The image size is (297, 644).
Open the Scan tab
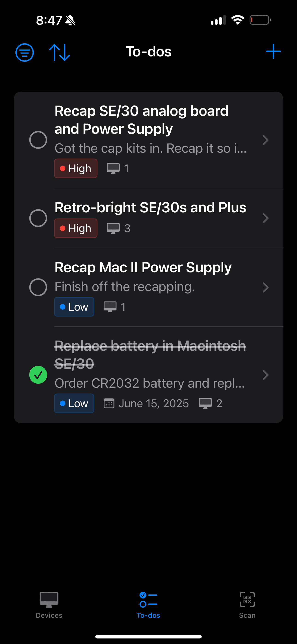coord(247,605)
